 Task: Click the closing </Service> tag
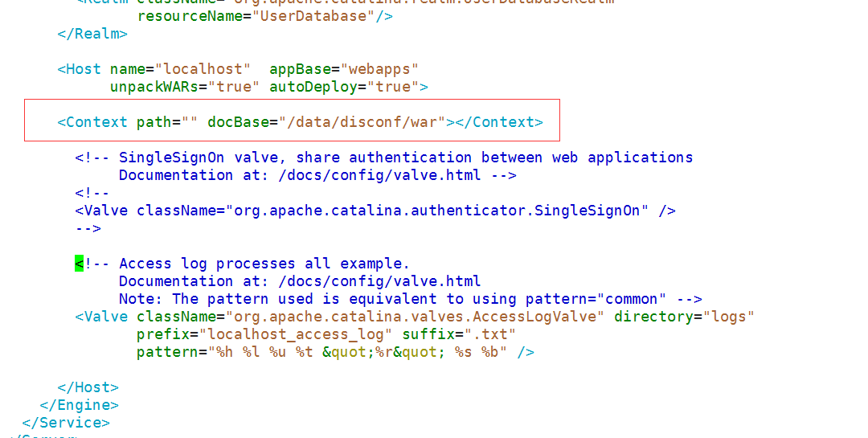(66, 423)
